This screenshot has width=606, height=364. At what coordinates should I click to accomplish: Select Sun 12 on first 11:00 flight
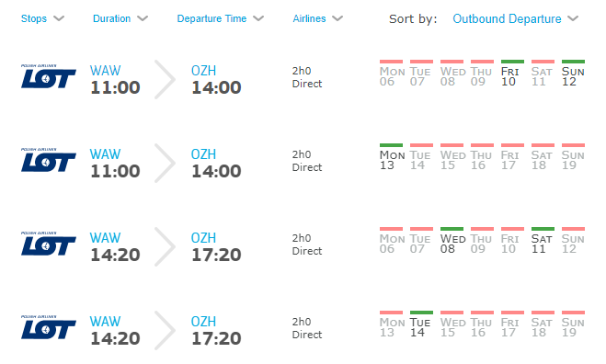coord(573,74)
